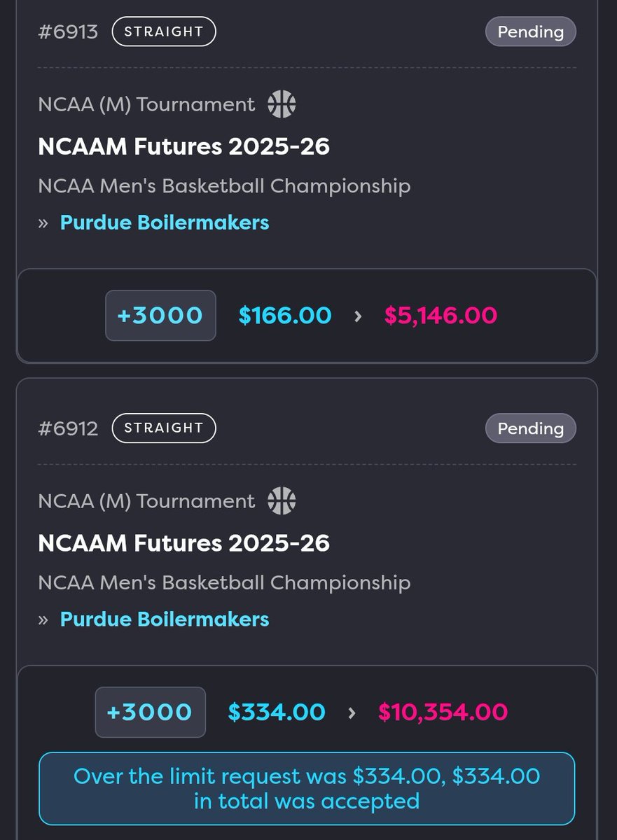Select STRAIGHT badge on bet #6912

pos(164,428)
